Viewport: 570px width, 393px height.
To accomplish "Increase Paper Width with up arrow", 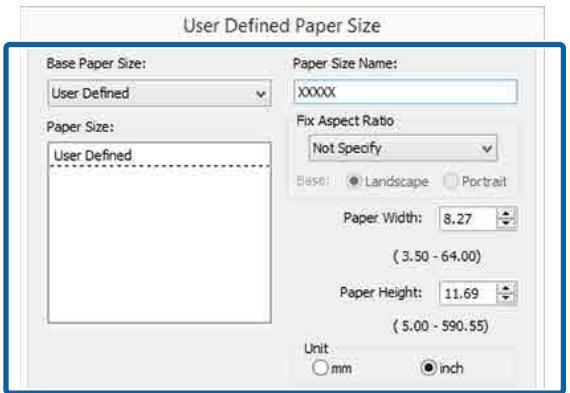I will pyautogui.click(x=506, y=213).
